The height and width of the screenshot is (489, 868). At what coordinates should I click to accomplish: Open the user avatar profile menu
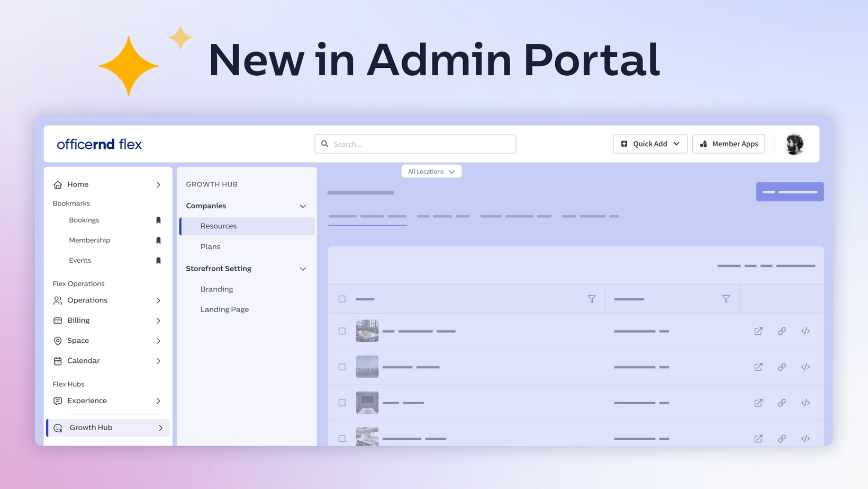[x=794, y=144]
